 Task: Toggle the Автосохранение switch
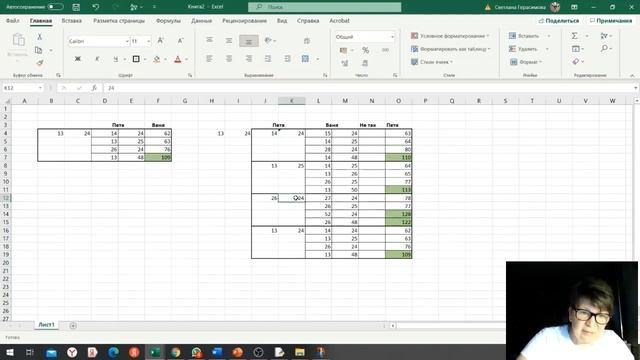56,7
